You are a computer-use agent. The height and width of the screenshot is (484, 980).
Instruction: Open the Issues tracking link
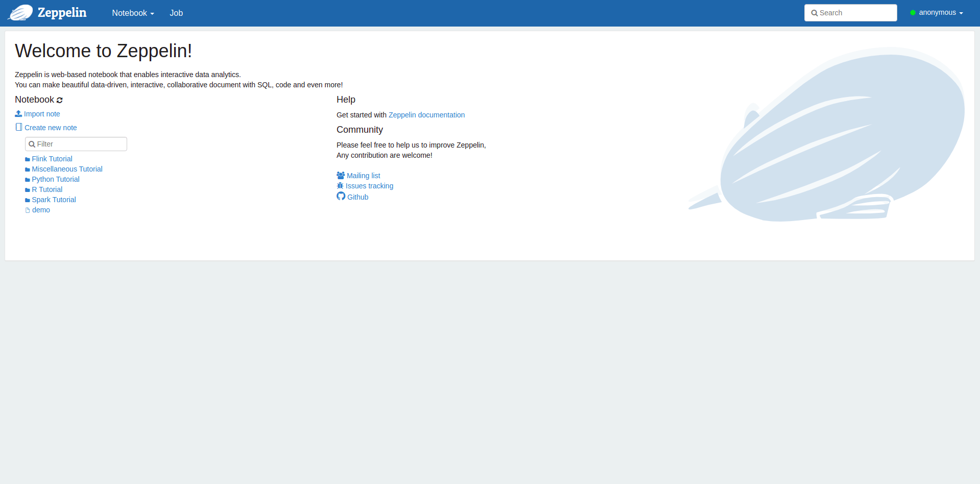(369, 186)
